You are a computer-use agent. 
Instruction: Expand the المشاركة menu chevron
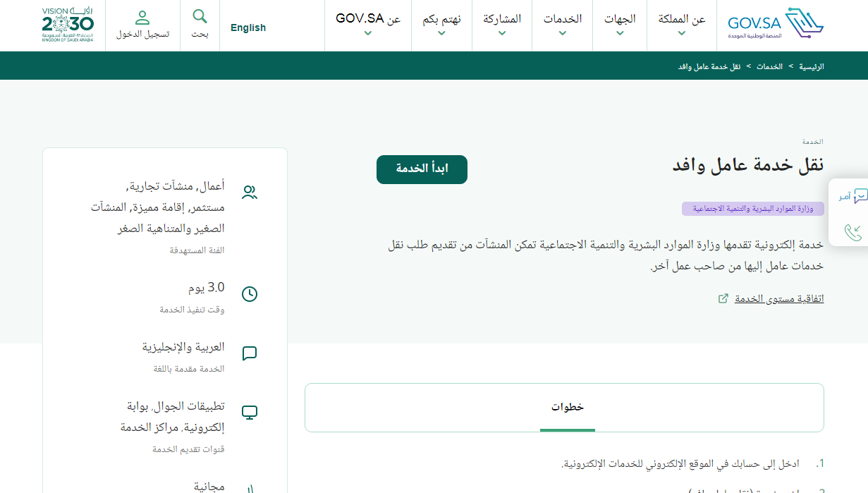(502, 33)
